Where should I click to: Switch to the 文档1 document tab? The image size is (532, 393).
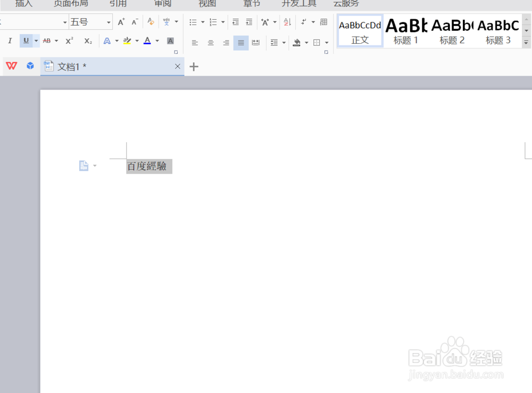112,67
